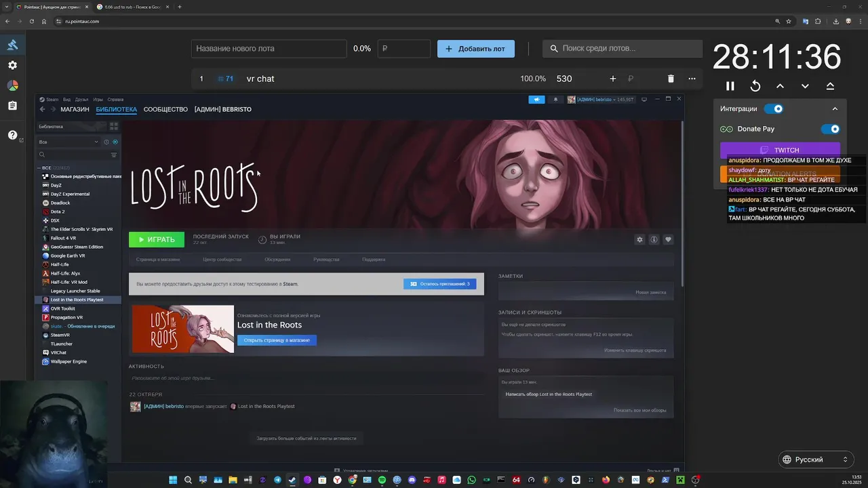
Task: Open Pointauc settings gear in left sidebar
Action: (x=12, y=65)
